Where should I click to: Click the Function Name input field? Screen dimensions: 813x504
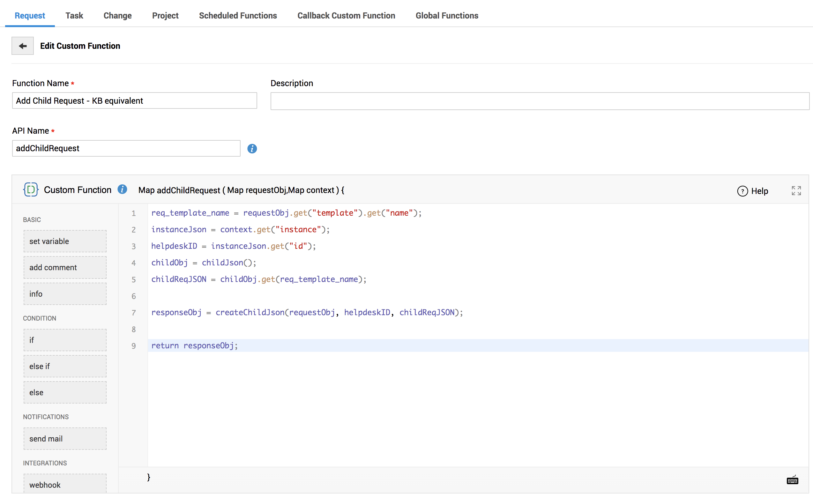click(x=134, y=101)
